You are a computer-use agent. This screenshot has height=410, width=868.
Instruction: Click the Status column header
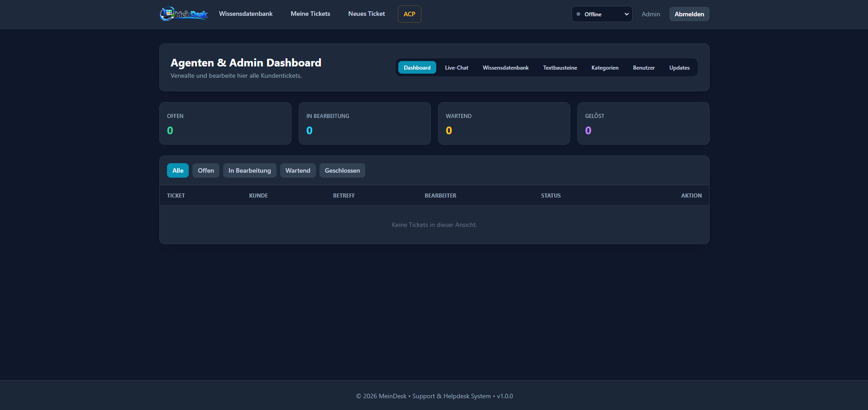(551, 196)
